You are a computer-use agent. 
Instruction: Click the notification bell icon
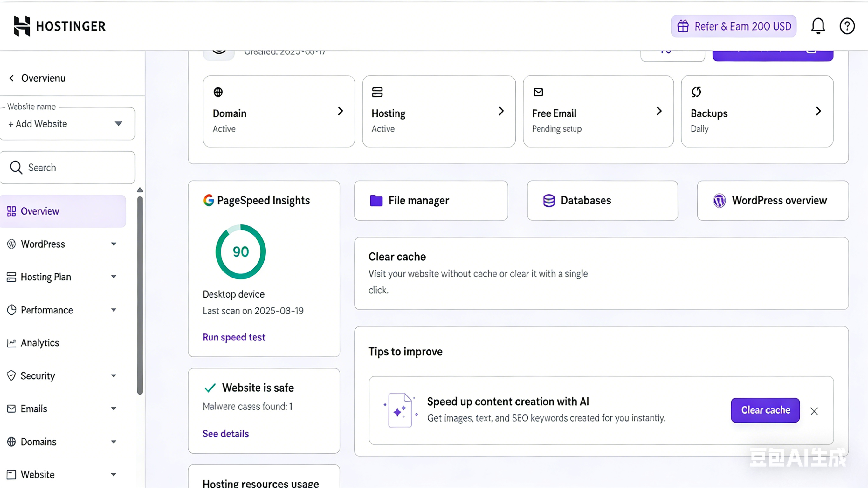click(818, 26)
